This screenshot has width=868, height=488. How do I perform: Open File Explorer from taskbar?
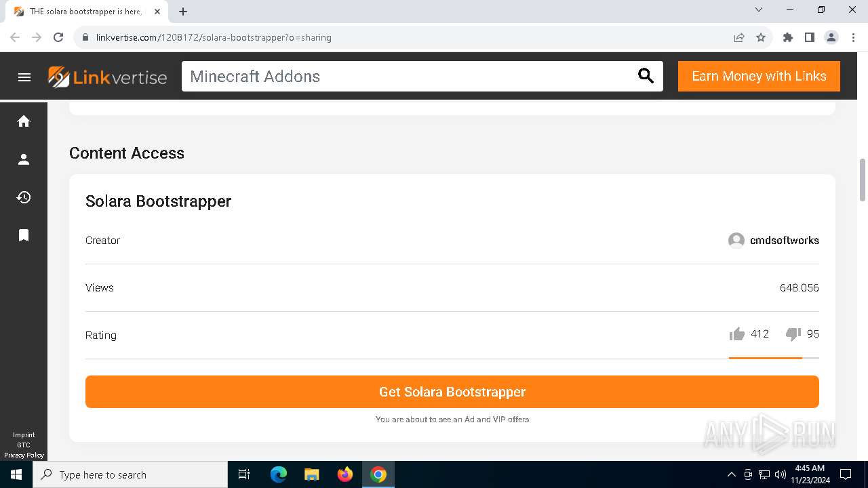coord(312,474)
